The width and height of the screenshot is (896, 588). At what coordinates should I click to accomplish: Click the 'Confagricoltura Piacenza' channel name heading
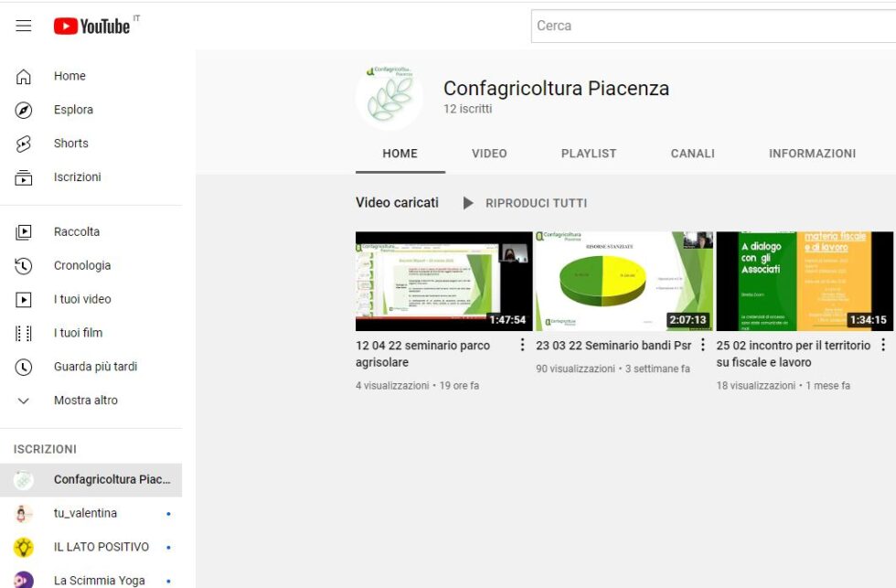point(556,89)
